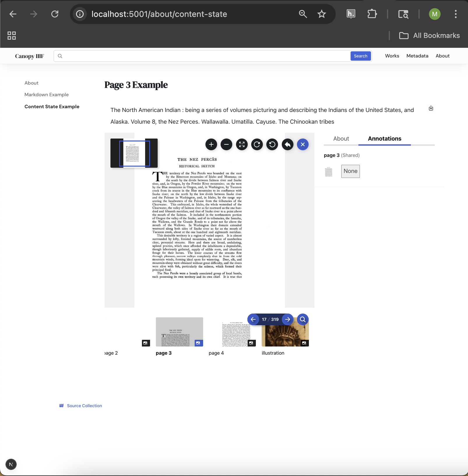Zoom out of the page image
The width and height of the screenshot is (468, 476).
pyautogui.click(x=226, y=144)
